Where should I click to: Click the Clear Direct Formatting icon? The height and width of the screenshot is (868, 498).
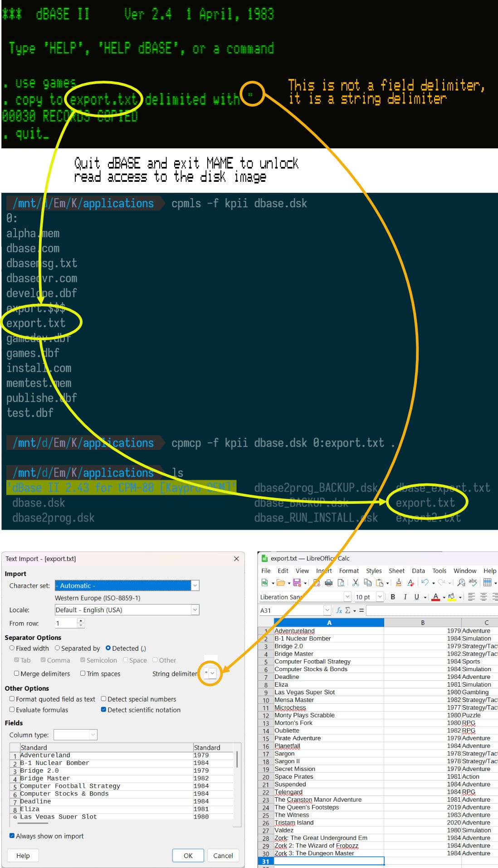[x=410, y=582]
